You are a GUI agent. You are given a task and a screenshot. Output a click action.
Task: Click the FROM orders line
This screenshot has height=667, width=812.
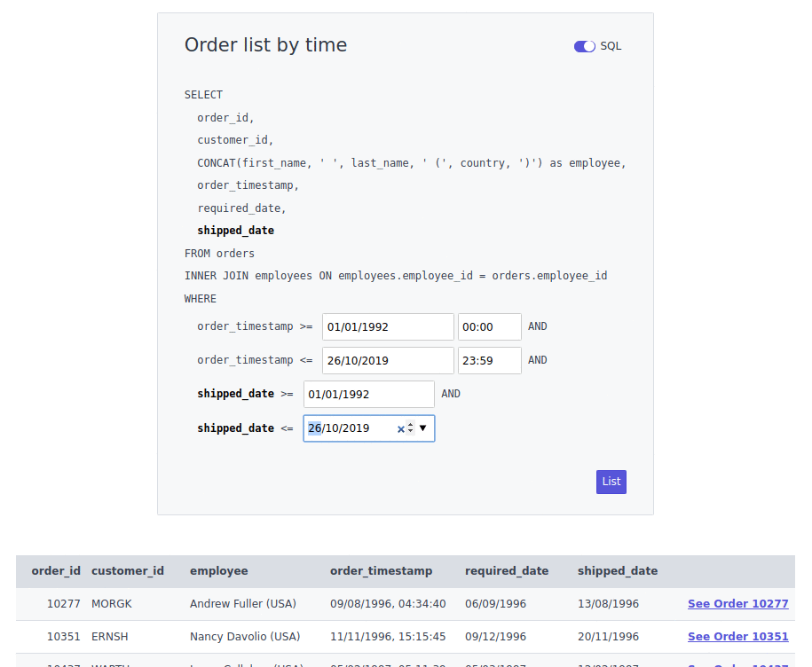pyautogui.click(x=219, y=254)
